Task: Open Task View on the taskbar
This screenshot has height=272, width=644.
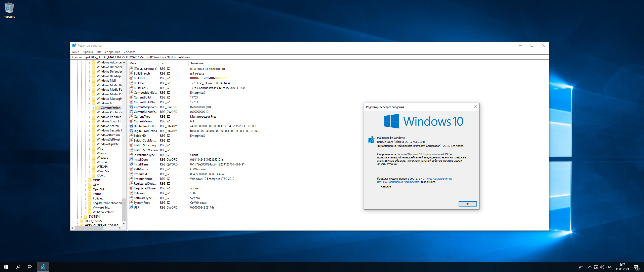Action: pyautogui.click(x=30, y=267)
